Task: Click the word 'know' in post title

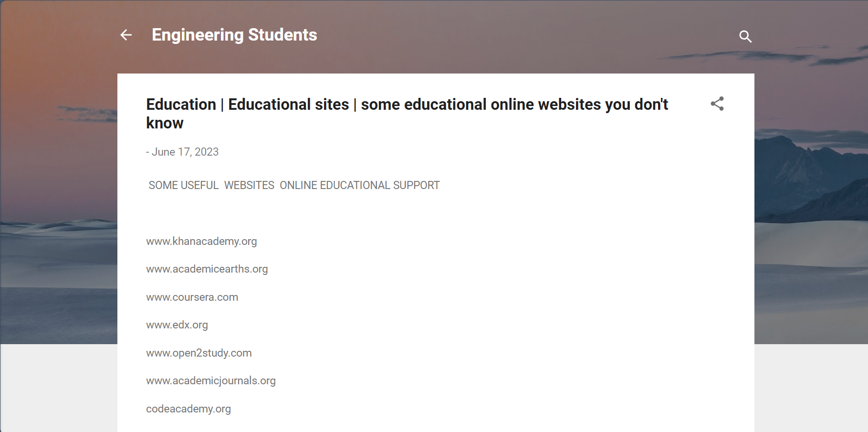Action: pos(165,123)
